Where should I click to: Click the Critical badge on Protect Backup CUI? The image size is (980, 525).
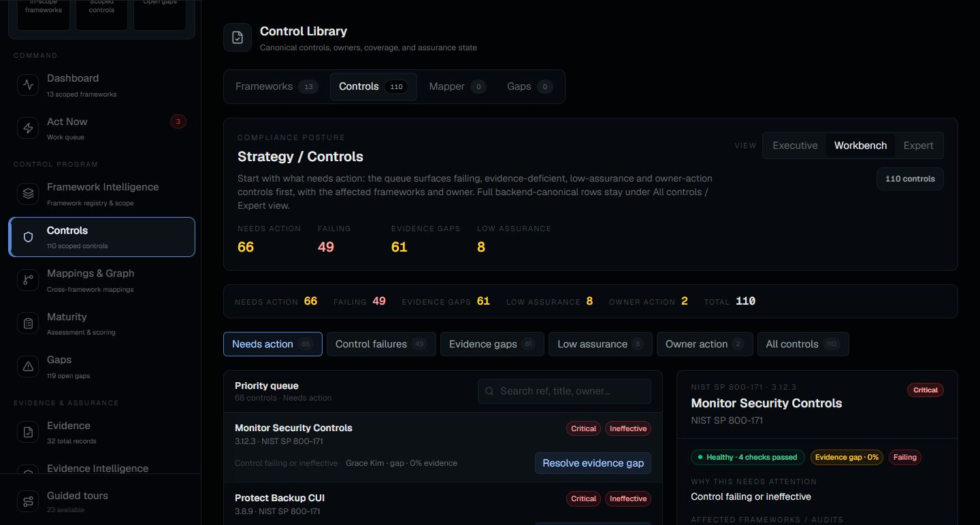(583, 498)
